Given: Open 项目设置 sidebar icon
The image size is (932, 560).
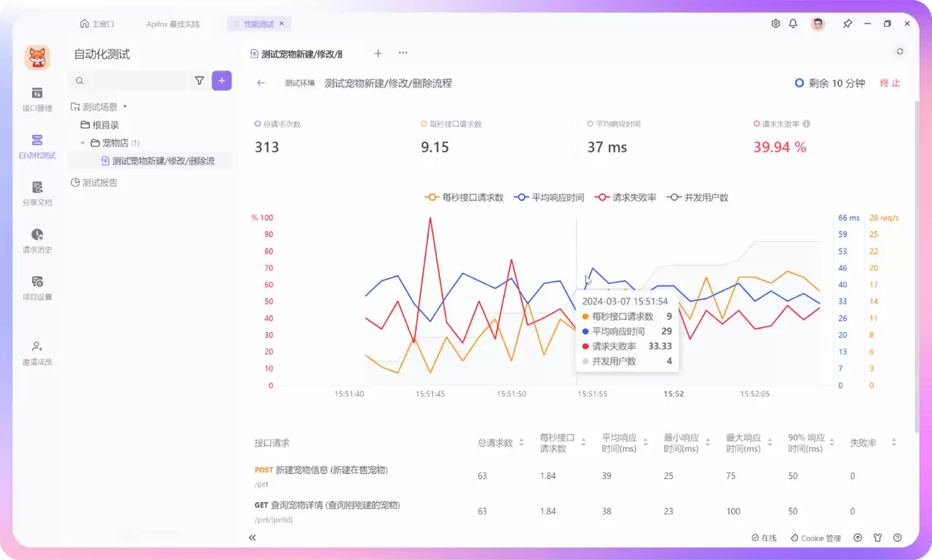Looking at the screenshot, I should pyautogui.click(x=37, y=288).
